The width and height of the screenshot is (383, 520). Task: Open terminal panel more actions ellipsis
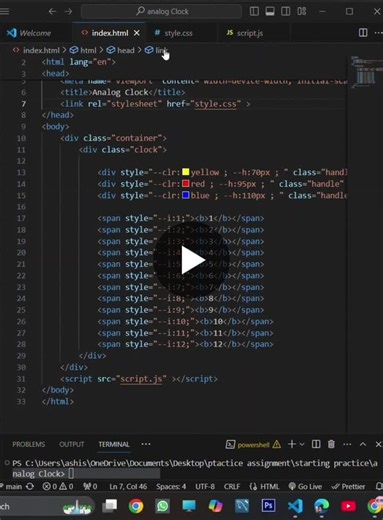[347, 444]
